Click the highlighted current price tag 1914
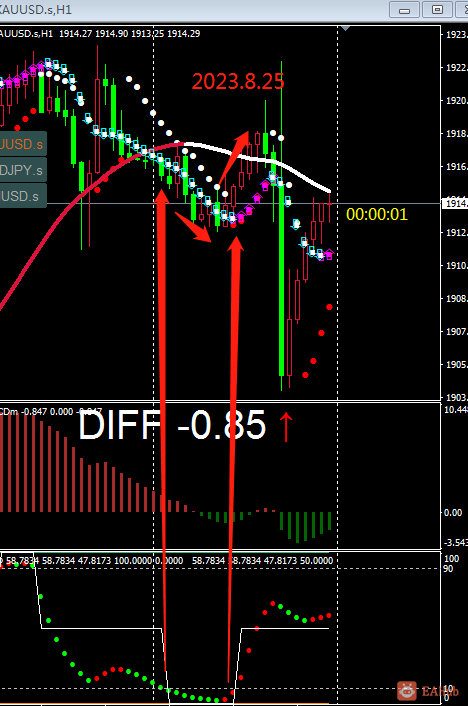This screenshot has width=468, height=706. coord(456,204)
